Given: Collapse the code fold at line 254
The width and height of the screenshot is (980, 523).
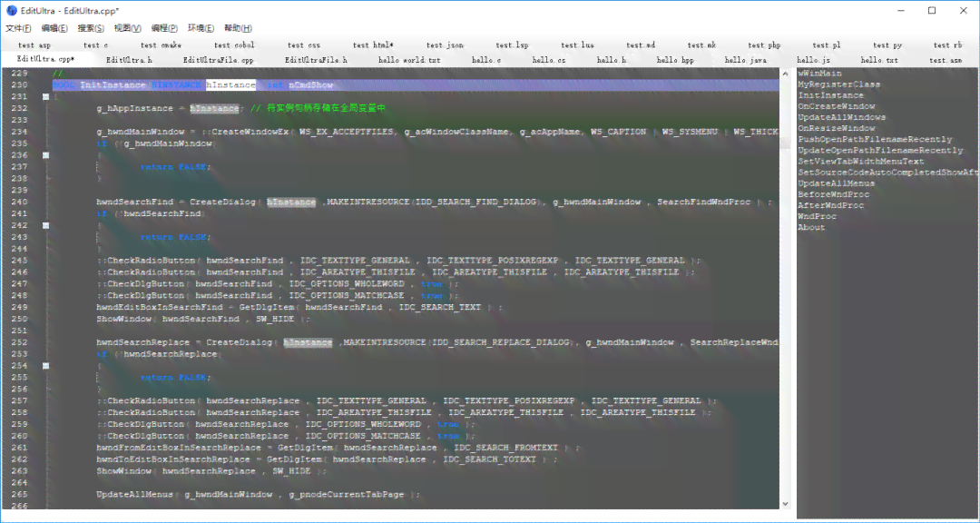Looking at the screenshot, I should (45, 366).
